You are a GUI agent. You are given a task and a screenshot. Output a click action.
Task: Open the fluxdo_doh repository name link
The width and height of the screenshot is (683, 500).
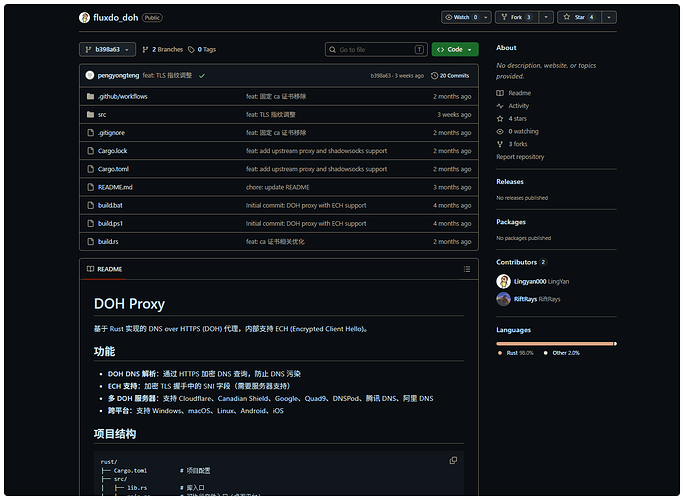tap(115, 17)
